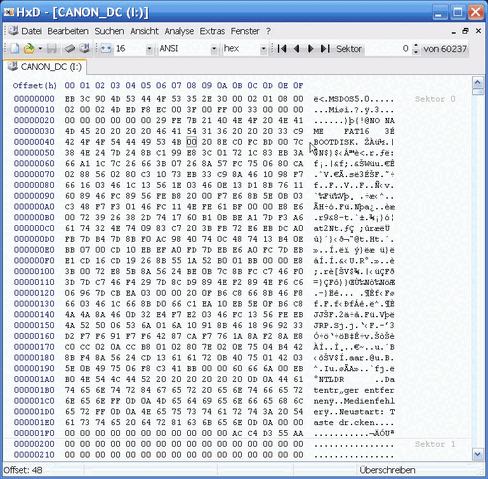The height and width of the screenshot is (479, 488).
Task: Restore the inner document window
Action: tap(466, 31)
